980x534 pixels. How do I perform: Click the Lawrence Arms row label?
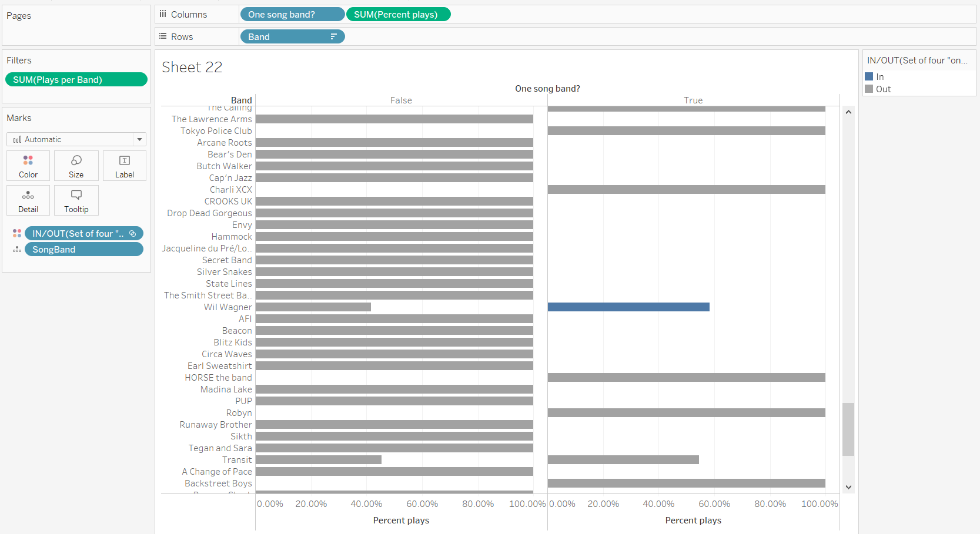pos(212,119)
